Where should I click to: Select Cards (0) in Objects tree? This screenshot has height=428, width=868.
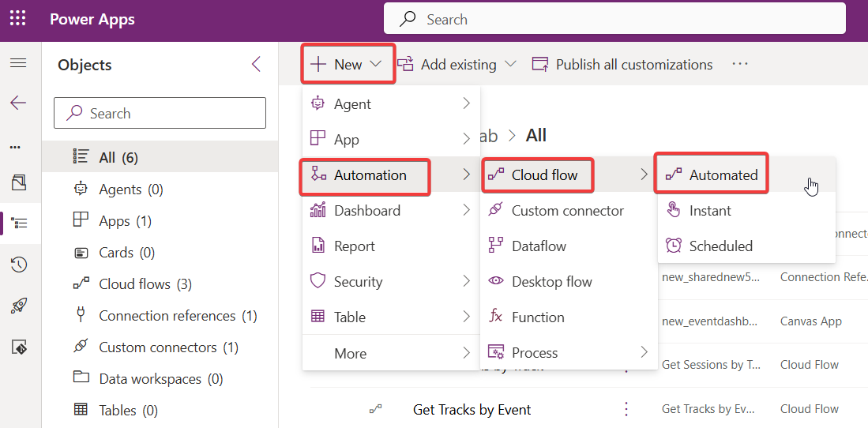(160, 253)
